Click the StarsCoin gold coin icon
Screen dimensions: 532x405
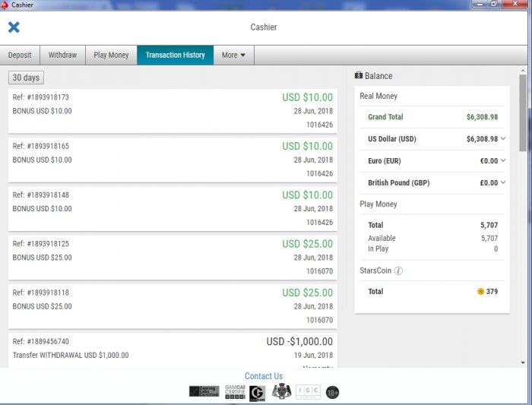480,291
